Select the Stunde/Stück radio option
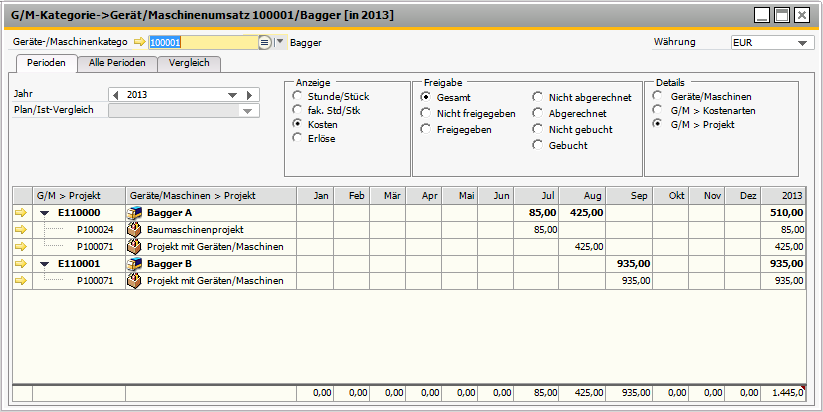 click(297, 97)
